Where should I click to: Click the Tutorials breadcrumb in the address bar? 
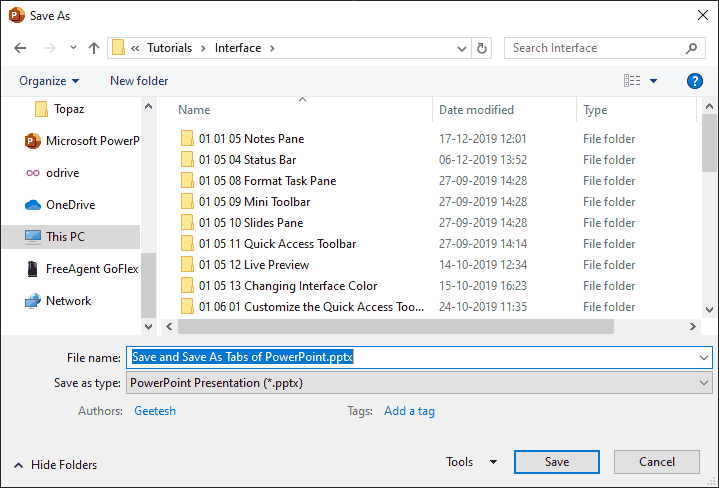(x=169, y=48)
